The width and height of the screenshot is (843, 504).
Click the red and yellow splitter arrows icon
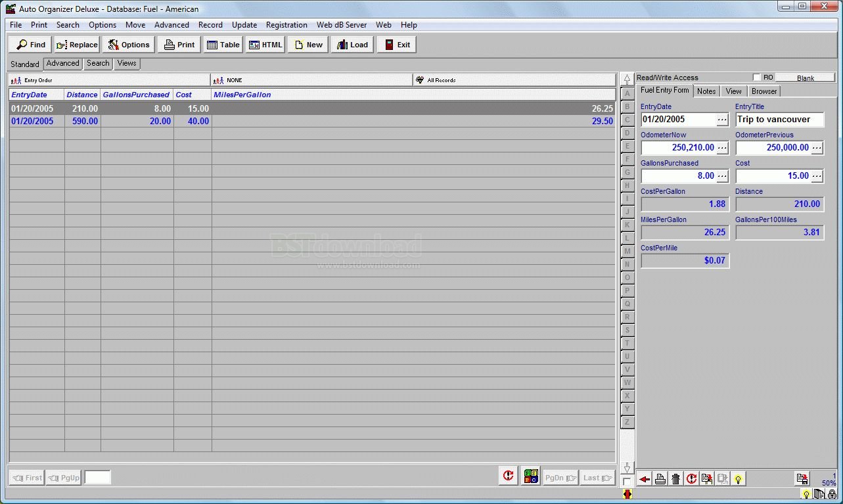[x=627, y=494]
